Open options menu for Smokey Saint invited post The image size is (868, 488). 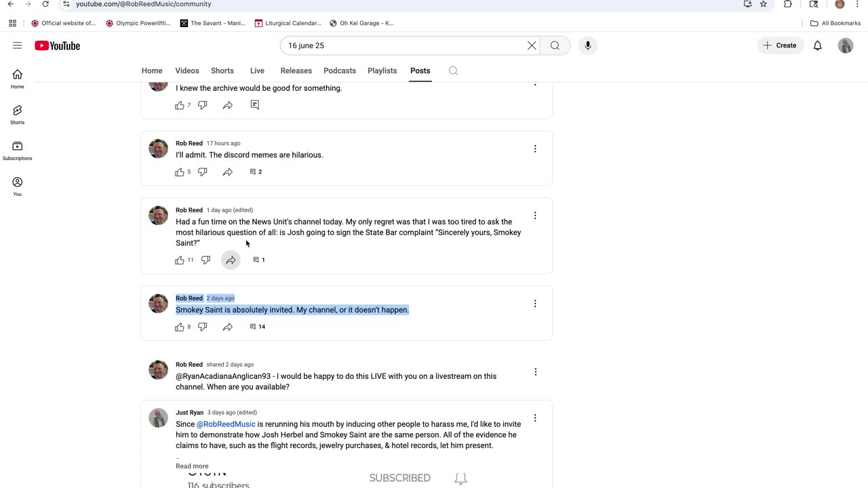click(535, 304)
